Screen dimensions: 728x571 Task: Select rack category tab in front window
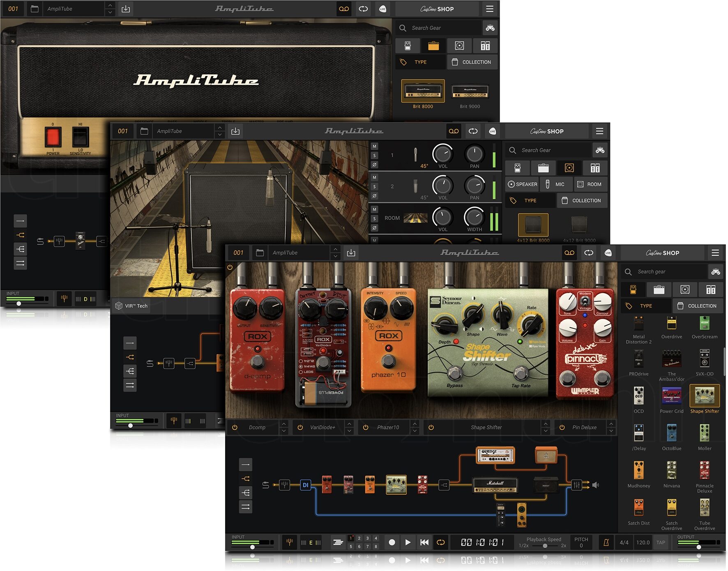pyautogui.click(x=711, y=289)
